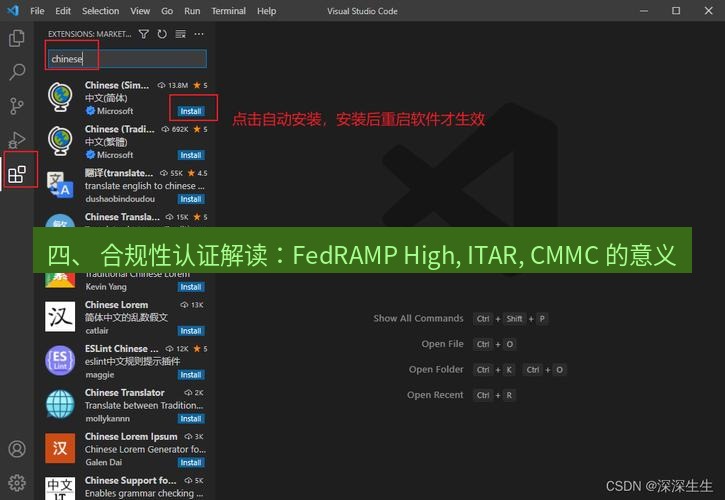Select the Chinese Translator extension title
Screen dimensions: 725x500
click(x=125, y=393)
